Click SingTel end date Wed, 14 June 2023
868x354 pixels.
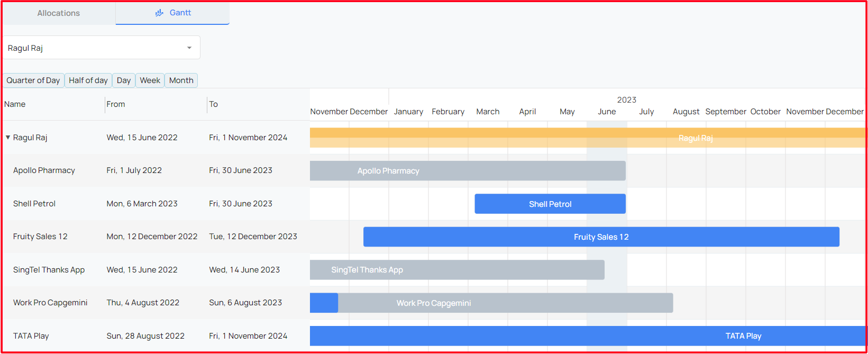pos(244,270)
